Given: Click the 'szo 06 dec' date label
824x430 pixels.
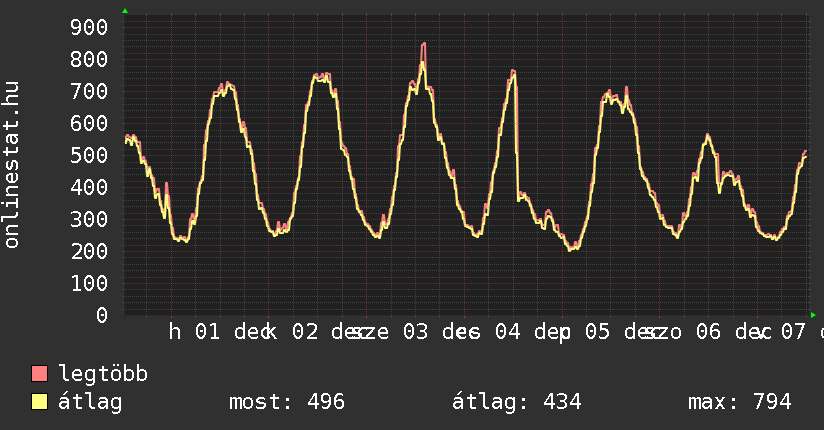Looking at the screenshot, I should pyautogui.click(x=702, y=332).
